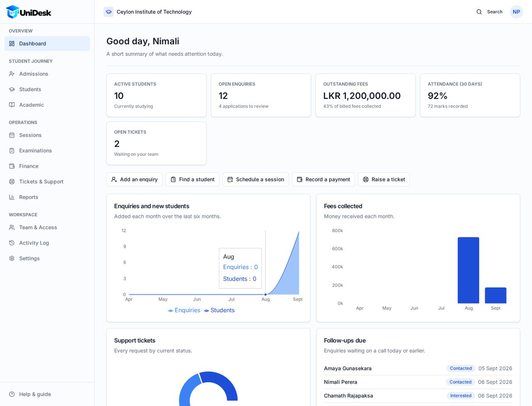Click the Dashboard grid icon in sidebar

(12, 44)
